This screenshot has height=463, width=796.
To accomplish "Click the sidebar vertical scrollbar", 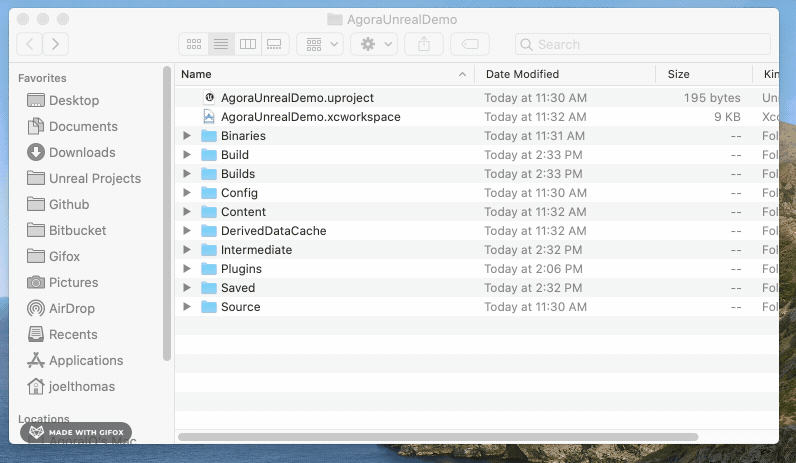I will (167, 213).
